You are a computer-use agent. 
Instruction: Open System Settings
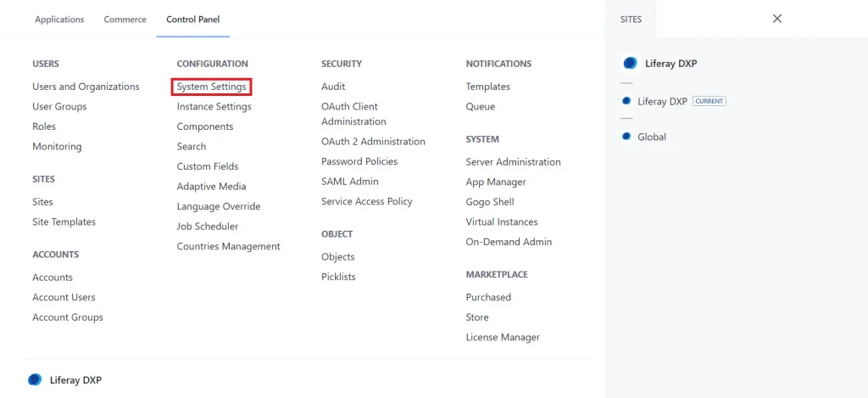pos(212,87)
